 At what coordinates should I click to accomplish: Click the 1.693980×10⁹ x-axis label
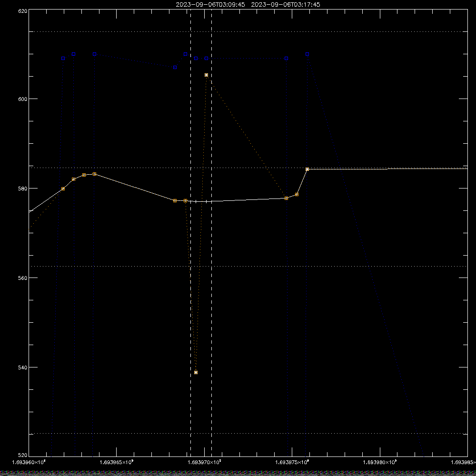[x=380, y=462]
